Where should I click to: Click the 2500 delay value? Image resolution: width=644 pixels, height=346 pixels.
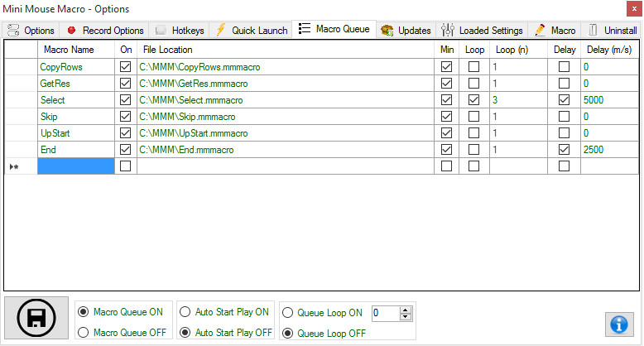[x=594, y=150]
